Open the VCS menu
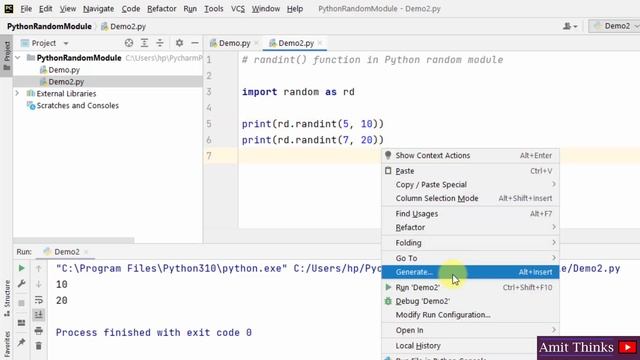Viewport: 640px width, 360px height. point(238,9)
